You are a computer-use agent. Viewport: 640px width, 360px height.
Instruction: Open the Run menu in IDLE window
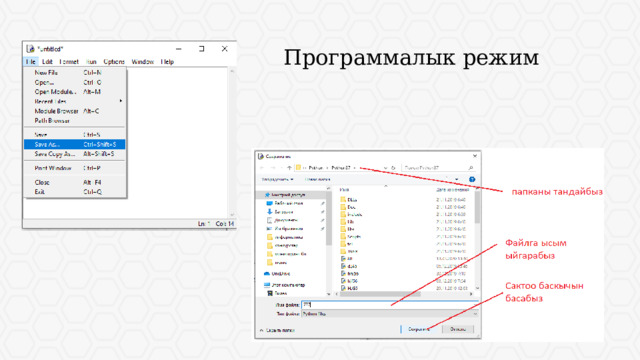coord(91,62)
